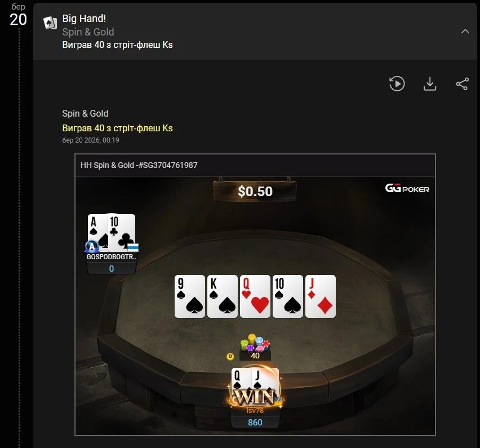Replay the hand with the replay icon
The width and height of the screenshot is (480, 448).
pos(397,83)
